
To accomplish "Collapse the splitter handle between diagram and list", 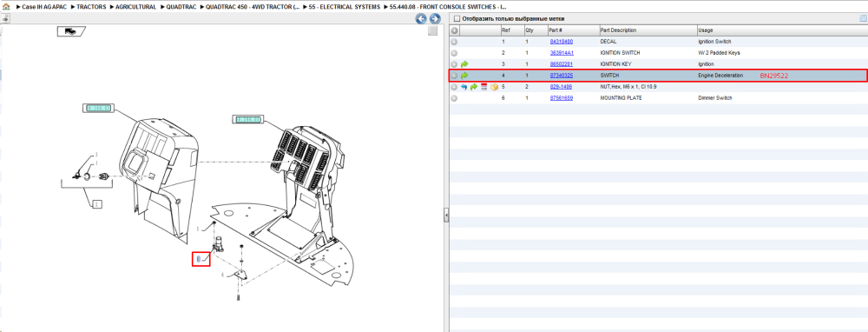I will [445, 216].
